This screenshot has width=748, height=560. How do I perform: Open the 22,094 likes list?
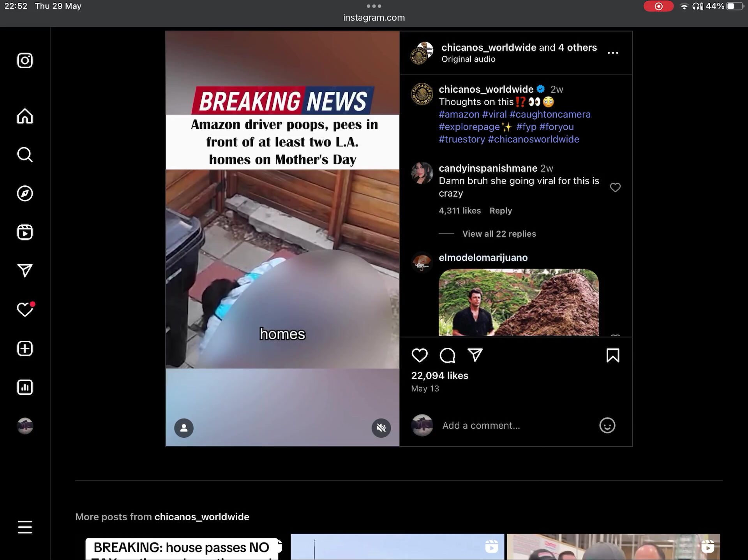439,375
